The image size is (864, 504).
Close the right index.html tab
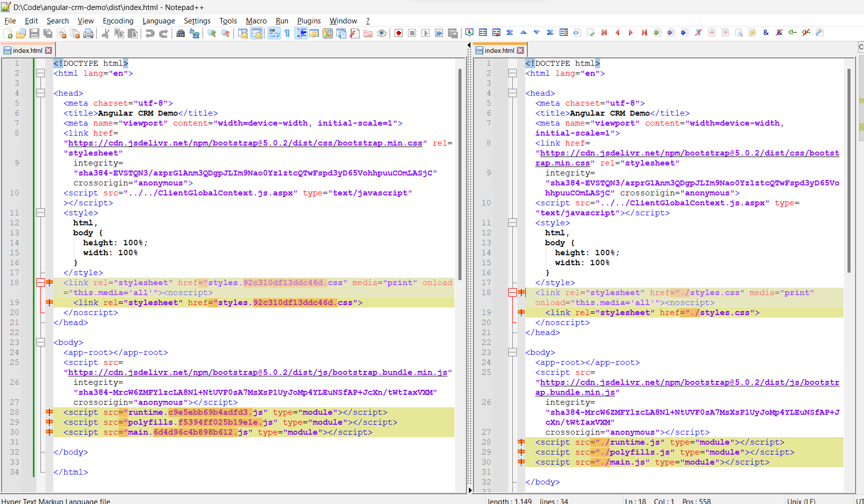pos(520,50)
